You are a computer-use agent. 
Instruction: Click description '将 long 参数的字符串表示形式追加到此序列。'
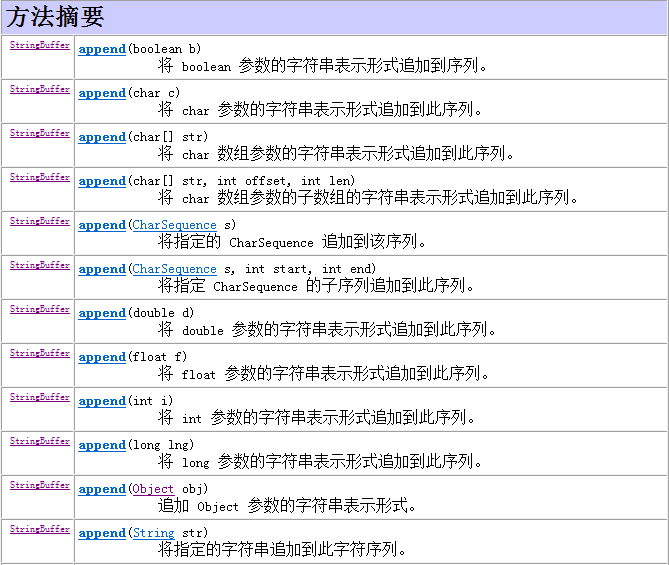point(320,462)
